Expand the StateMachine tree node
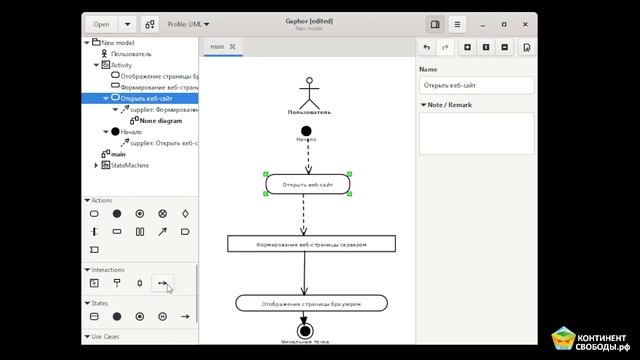640x360 pixels. tap(96, 165)
